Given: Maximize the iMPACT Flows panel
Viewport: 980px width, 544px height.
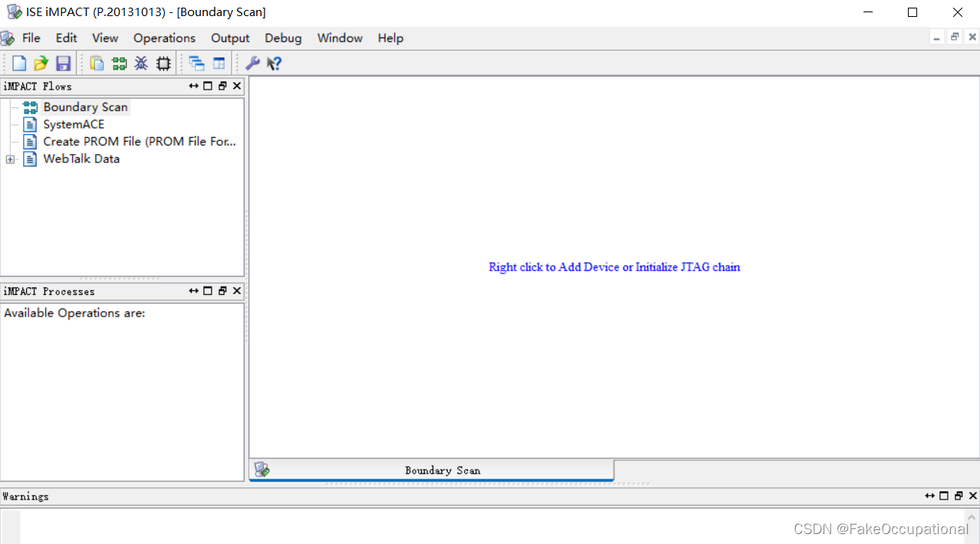Looking at the screenshot, I should [x=208, y=86].
